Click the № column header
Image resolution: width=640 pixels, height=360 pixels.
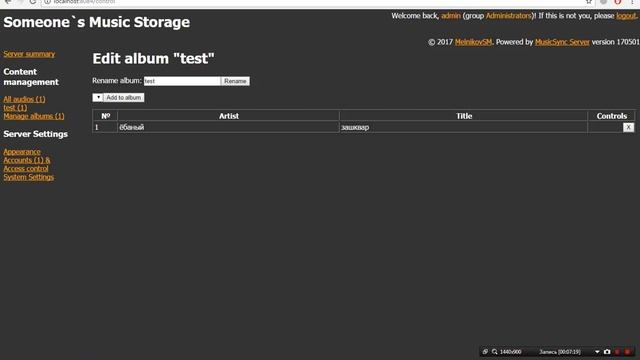click(105, 116)
